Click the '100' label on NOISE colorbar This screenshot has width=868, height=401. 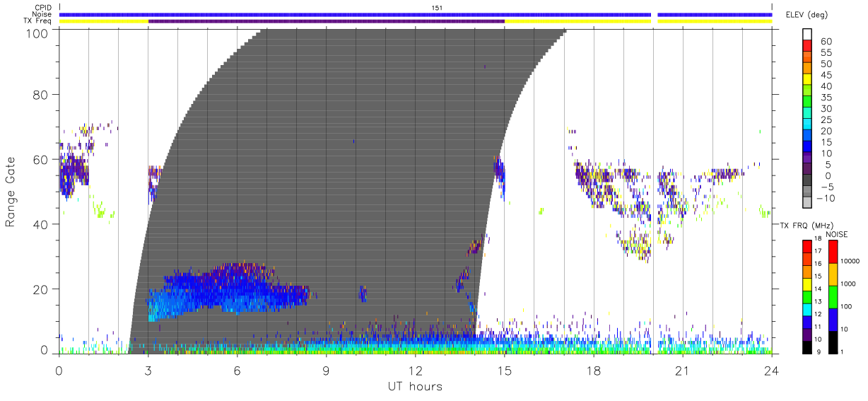[848, 307]
